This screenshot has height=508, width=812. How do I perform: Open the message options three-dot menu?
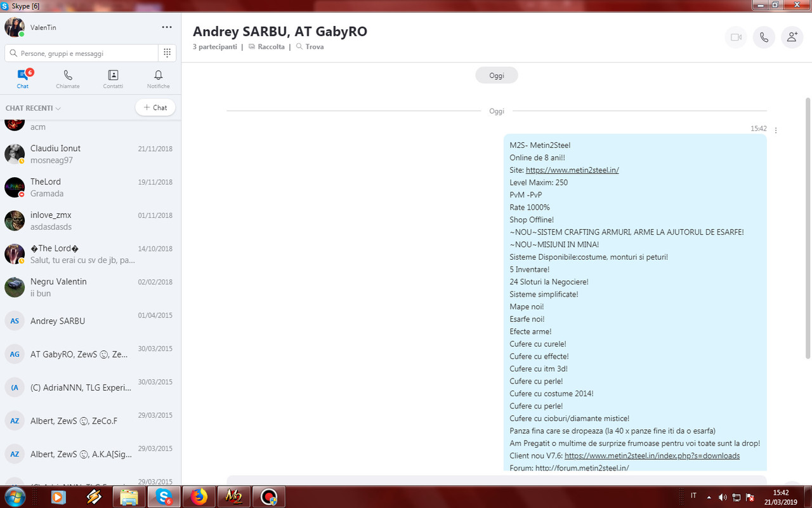(x=776, y=130)
